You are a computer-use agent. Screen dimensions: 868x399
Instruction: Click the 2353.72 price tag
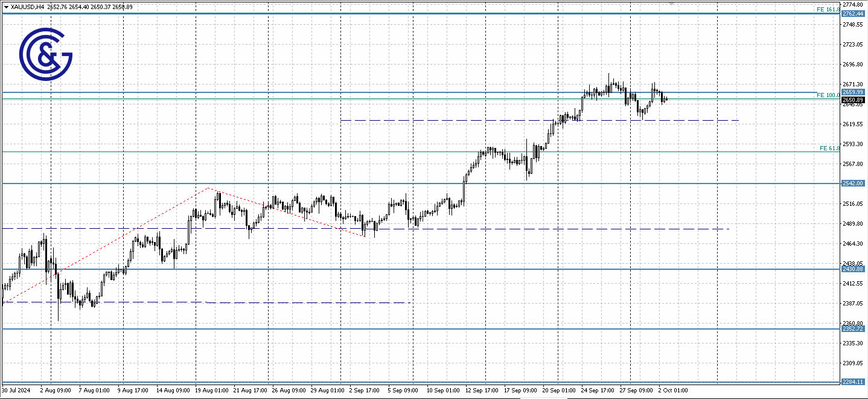852,330
